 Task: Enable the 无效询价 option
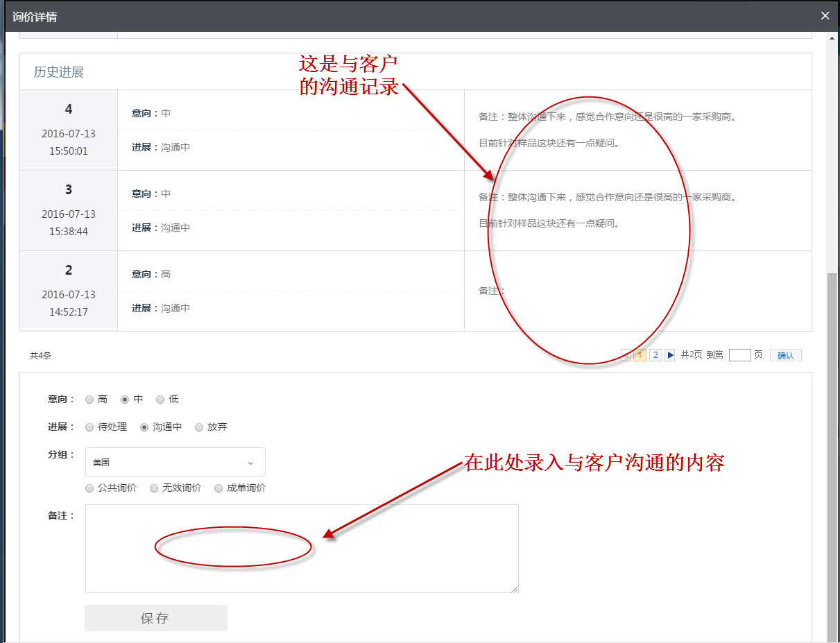(154, 488)
